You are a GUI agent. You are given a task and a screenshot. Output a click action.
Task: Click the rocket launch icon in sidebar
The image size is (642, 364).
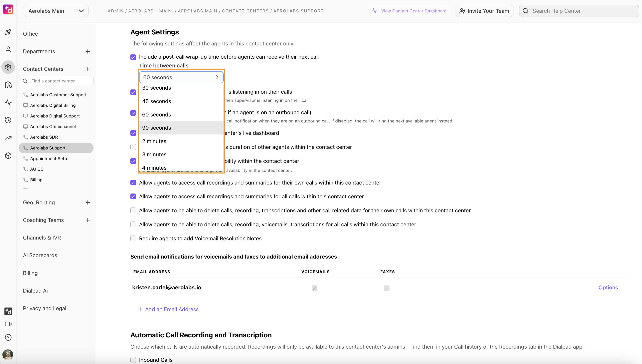tap(8, 32)
